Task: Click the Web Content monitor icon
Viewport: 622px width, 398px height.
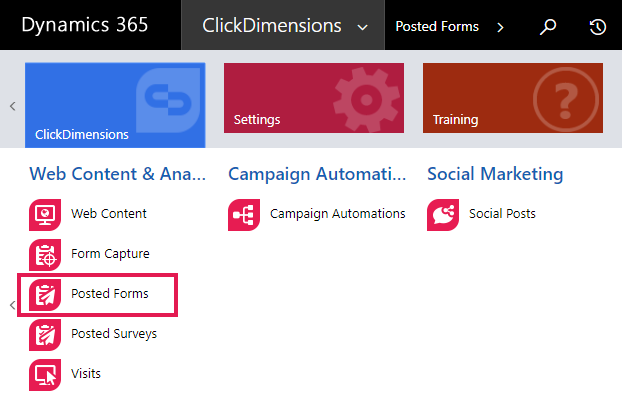Action: [45, 215]
